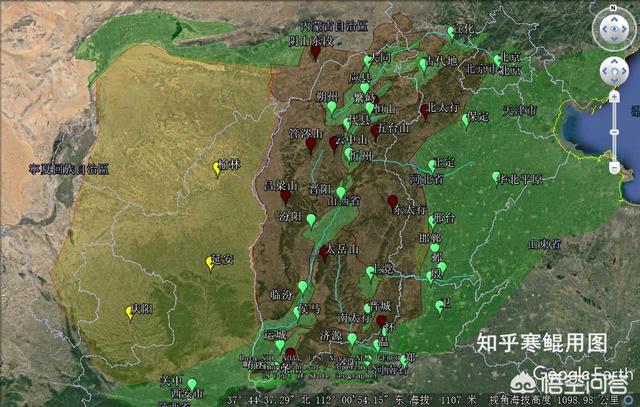Click the north 'N' compass ring
Screen dimensions: 640x407
pos(613,8)
